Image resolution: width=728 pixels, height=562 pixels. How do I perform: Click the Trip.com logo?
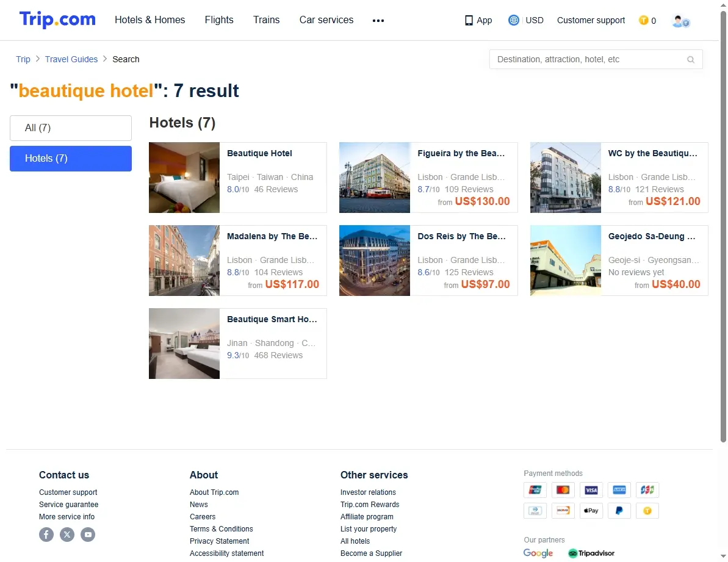click(x=57, y=20)
